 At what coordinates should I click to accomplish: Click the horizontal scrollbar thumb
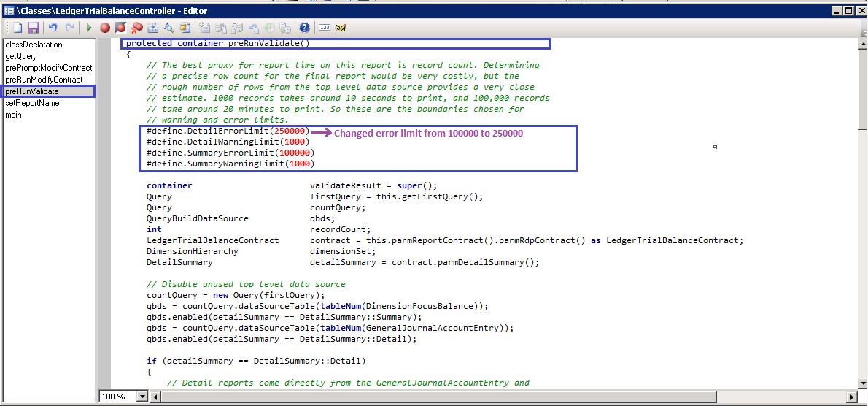pos(438,397)
